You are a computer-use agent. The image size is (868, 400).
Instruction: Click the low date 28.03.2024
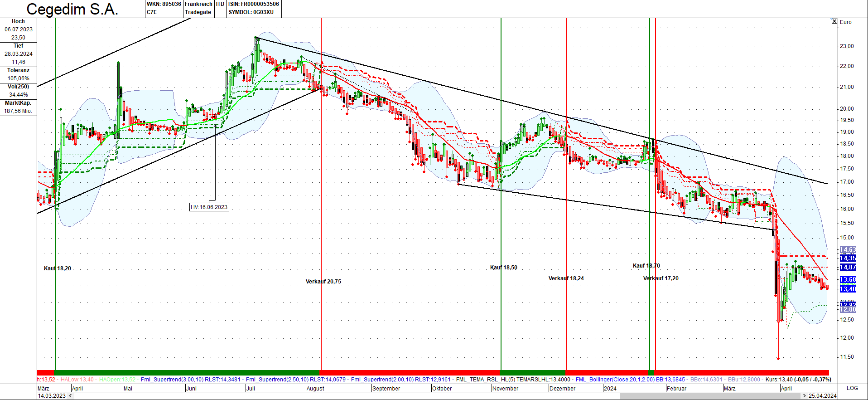coord(19,54)
